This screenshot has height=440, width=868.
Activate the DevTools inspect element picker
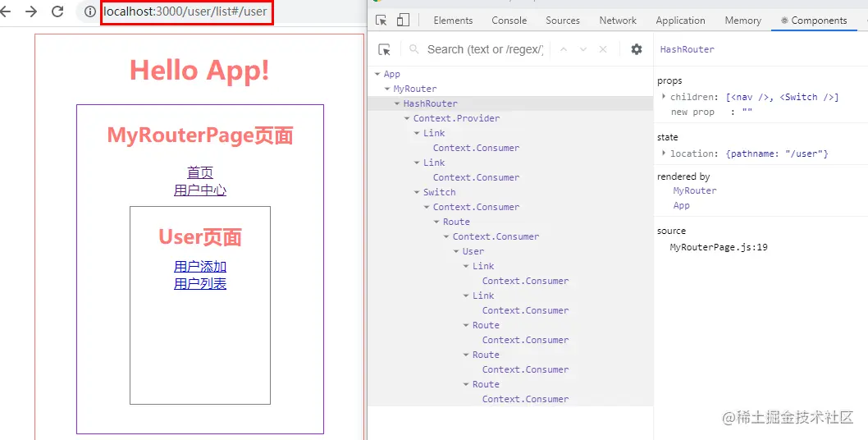pos(381,21)
